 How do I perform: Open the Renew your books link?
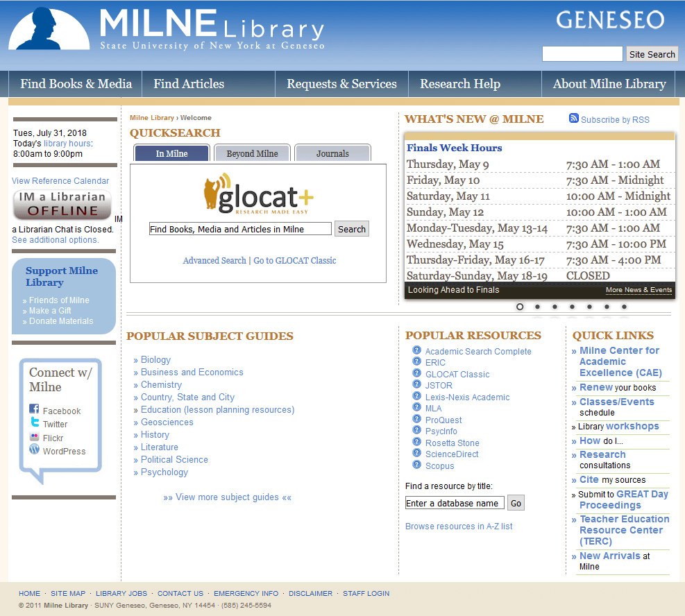(614, 386)
